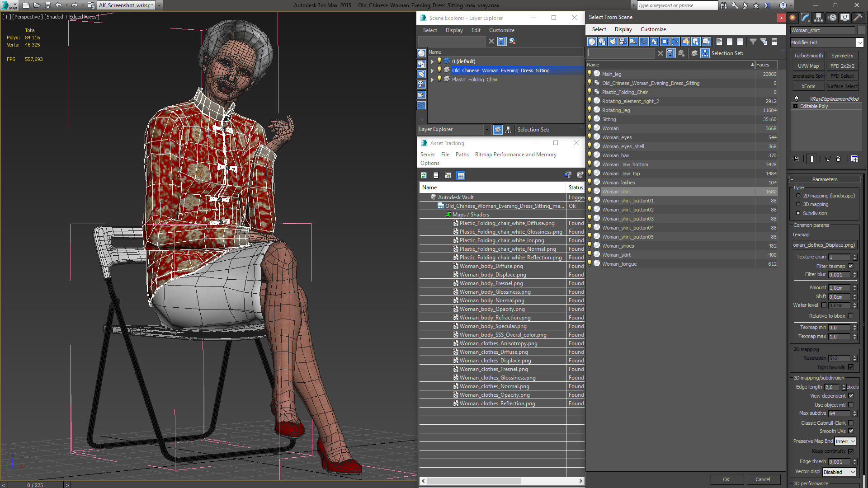Click Refresh icon in Asset Tracking toolbar
This screenshot has height=488, width=868.
(x=424, y=175)
